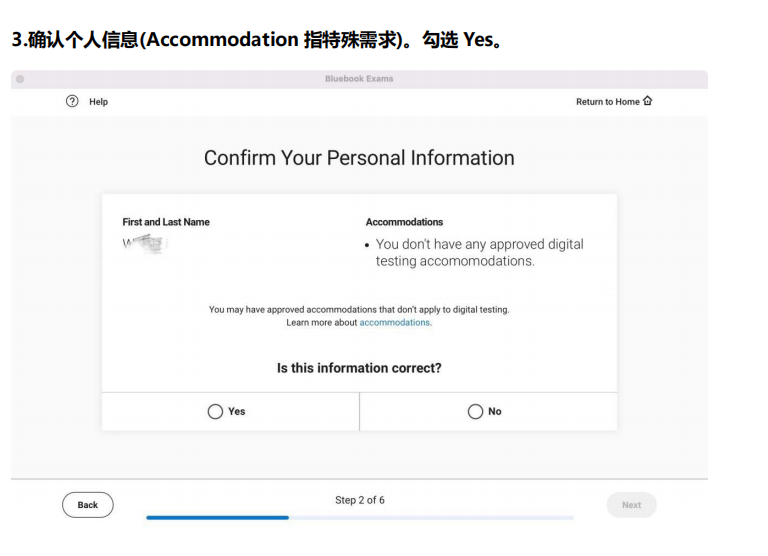Select the Yes radio button
The height and width of the screenshot is (556, 768).
pyautogui.click(x=215, y=412)
